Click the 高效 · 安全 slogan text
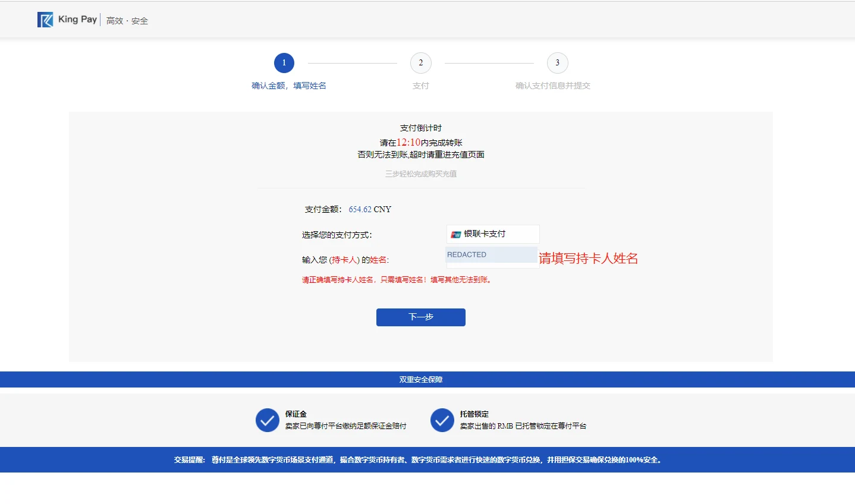The image size is (855, 504). point(127,21)
